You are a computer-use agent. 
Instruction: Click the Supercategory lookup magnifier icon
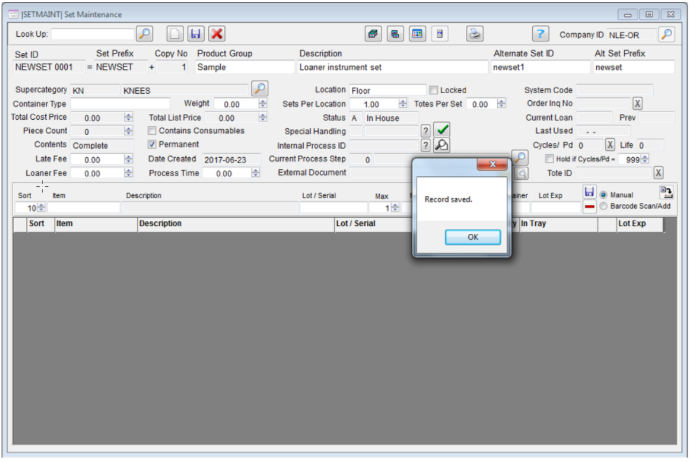(x=259, y=89)
